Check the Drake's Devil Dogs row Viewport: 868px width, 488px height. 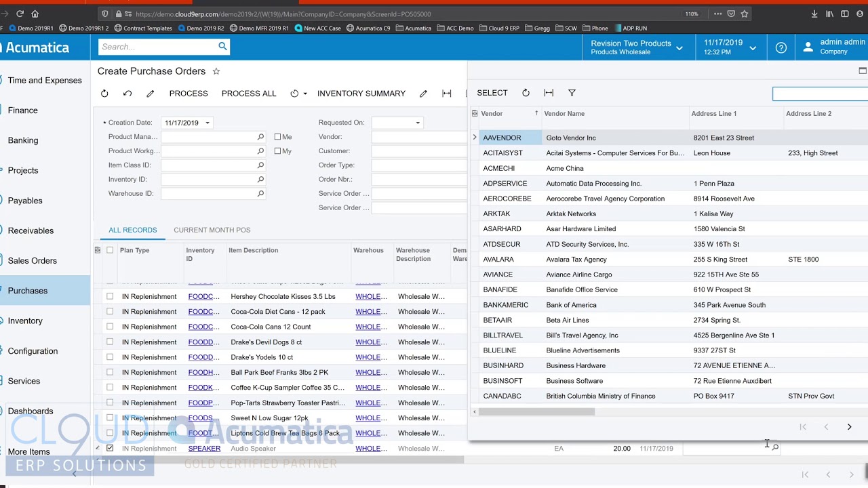(x=110, y=342)
